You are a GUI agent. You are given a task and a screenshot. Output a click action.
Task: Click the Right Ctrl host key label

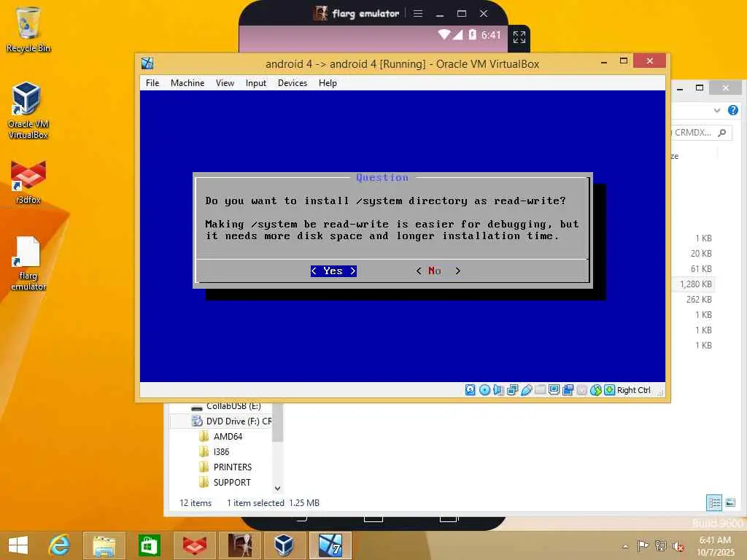pyautogui.click(x=634, y=390)
